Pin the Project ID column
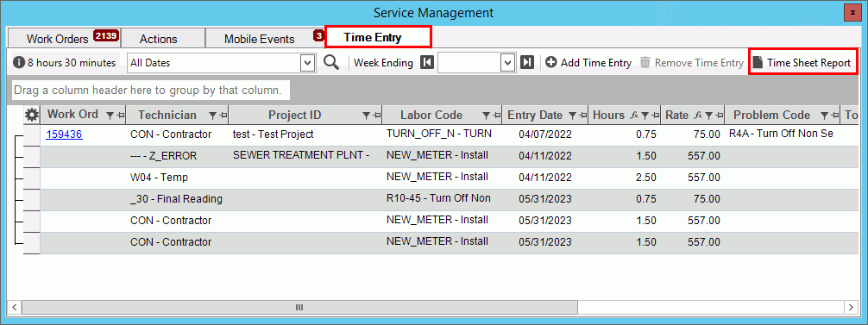This screenshot has width=868, height=325. point(376,116)
